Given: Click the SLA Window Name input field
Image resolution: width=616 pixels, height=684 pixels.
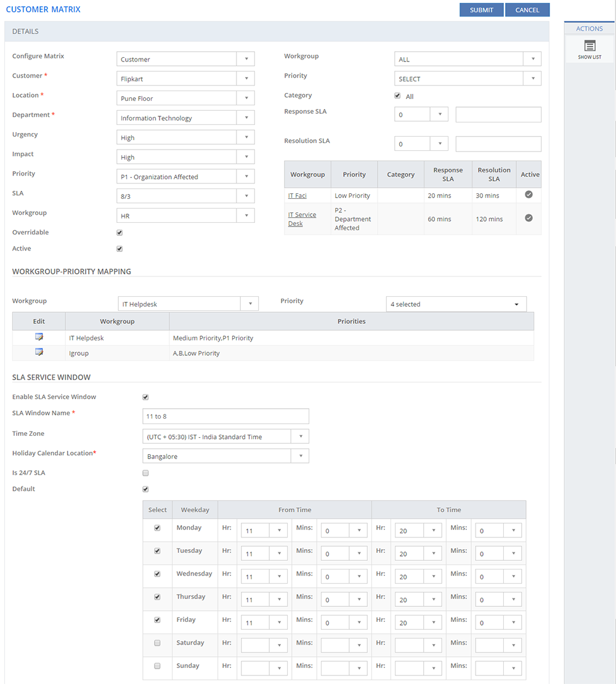Looking at the screenshot, I should [225, 416].
